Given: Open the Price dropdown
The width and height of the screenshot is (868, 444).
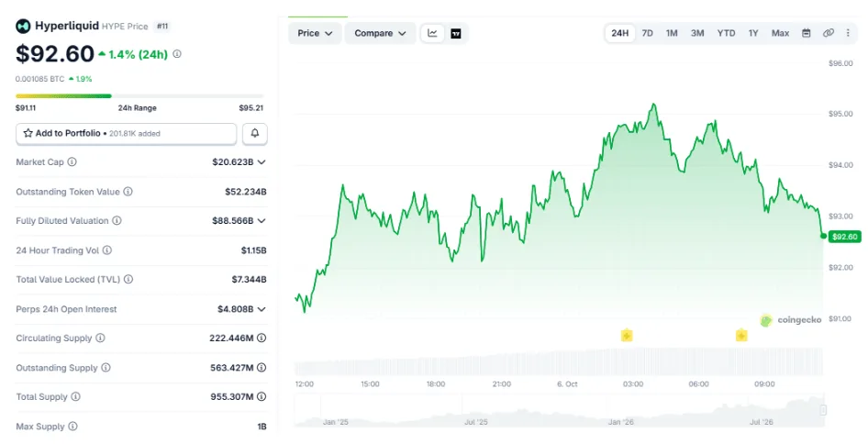Looking at the screenshot, I should pyautogui.click(x=315, y=33).
